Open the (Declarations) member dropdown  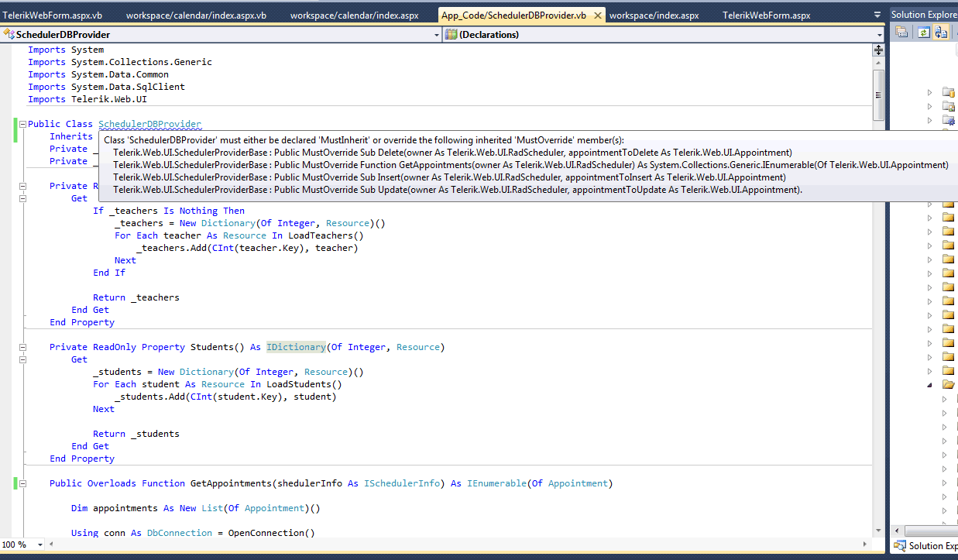click(x=880, y=35)
